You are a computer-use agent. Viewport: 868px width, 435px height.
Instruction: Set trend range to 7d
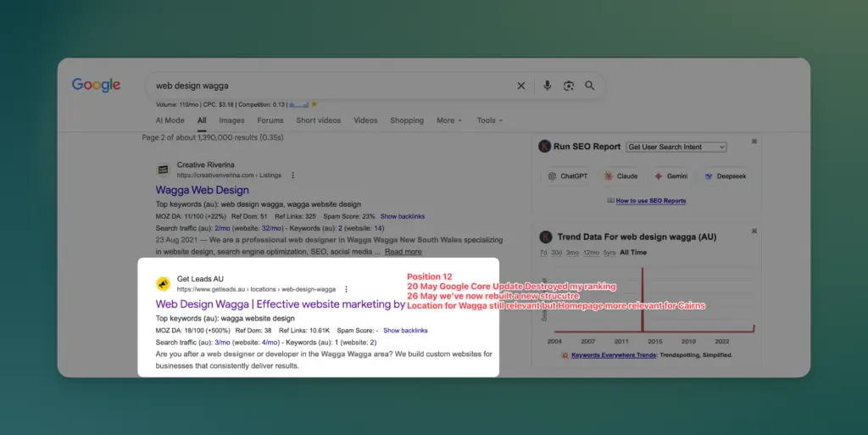click(543, 253)
